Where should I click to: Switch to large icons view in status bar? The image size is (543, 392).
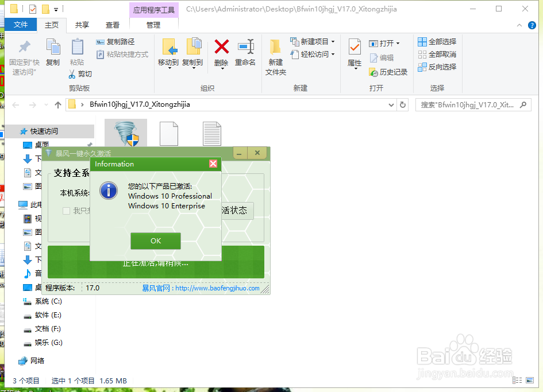tap(530, 381)
